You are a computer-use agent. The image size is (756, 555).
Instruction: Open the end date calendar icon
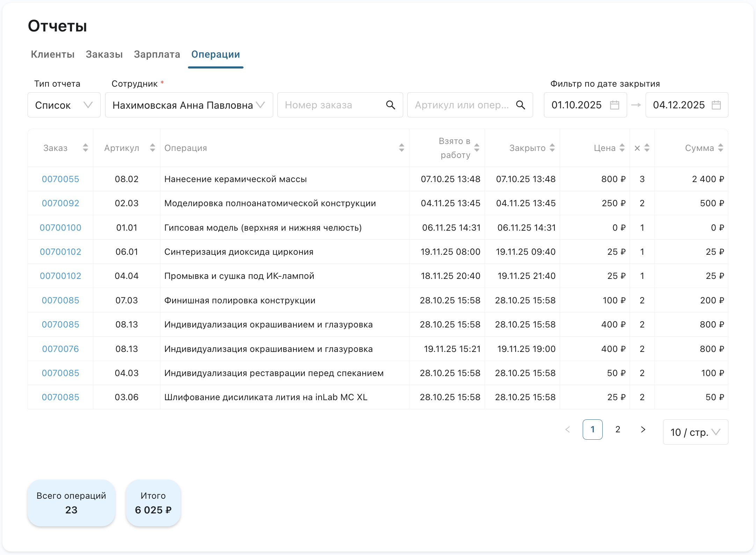(x=716, y=105)
